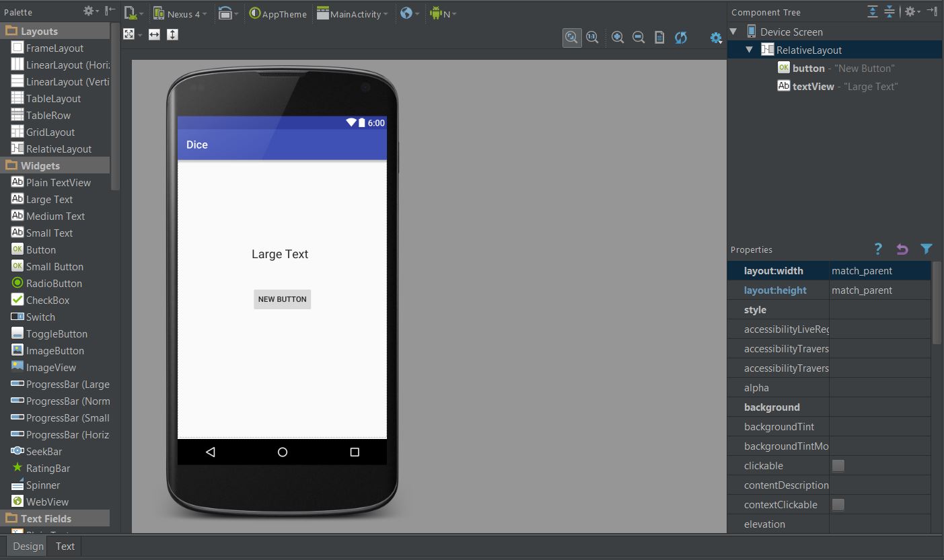Click zoom to actual size 1:1 icon
Screen dimensions: 944x560
coord(592,38)
